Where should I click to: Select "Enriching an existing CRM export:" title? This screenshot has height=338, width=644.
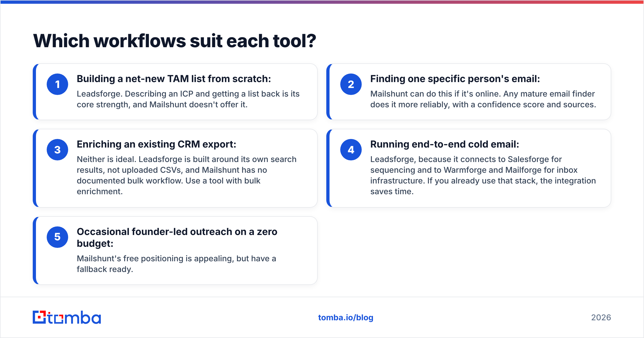click(x=156, y=144)
